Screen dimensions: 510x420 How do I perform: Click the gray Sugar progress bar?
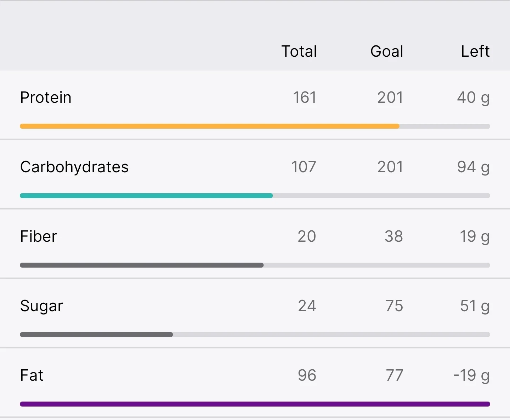click(x=255, y=335)
